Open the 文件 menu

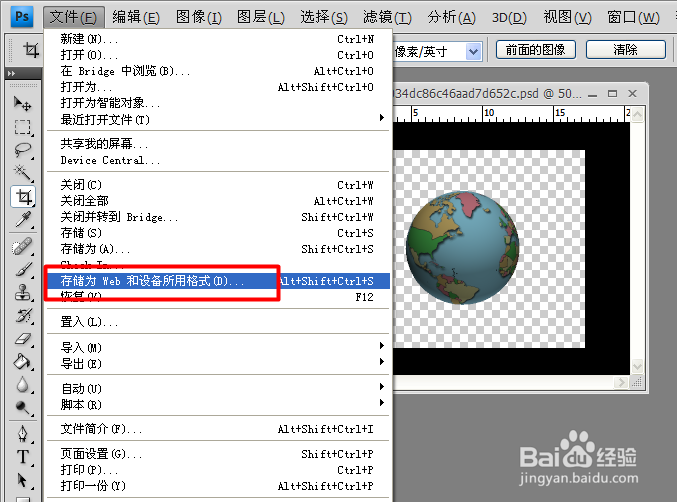tap(73, 17)
